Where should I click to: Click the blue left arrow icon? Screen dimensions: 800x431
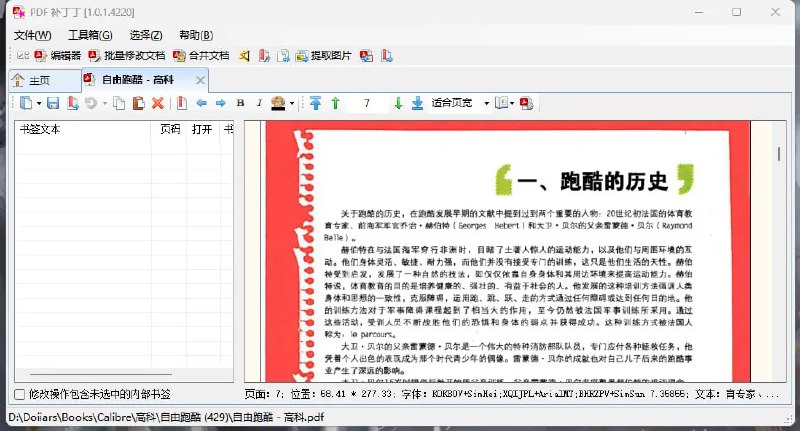coord(201,103)
